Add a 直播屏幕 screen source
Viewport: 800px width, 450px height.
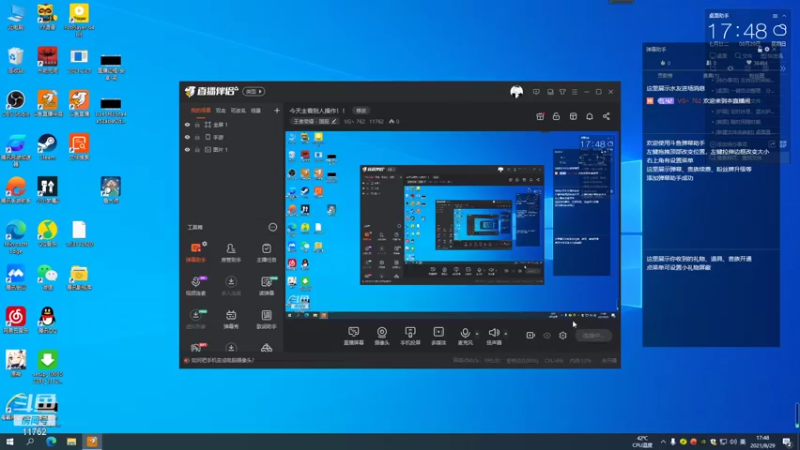click(x=354, y=336)
